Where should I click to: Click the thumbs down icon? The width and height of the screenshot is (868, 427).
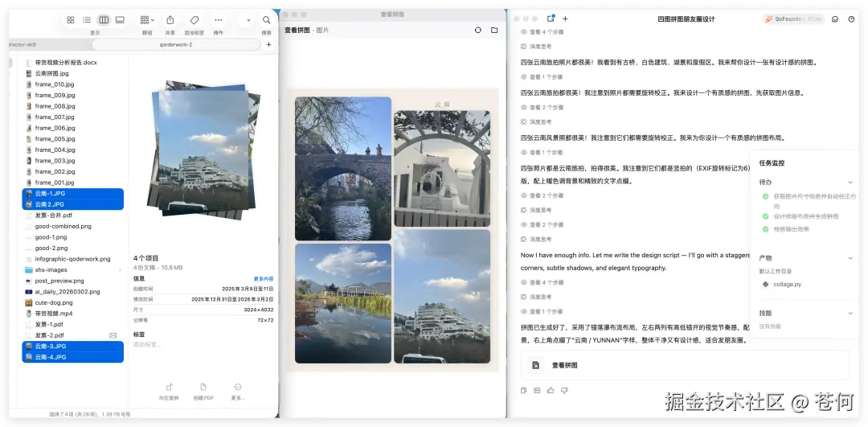point(564,391)
